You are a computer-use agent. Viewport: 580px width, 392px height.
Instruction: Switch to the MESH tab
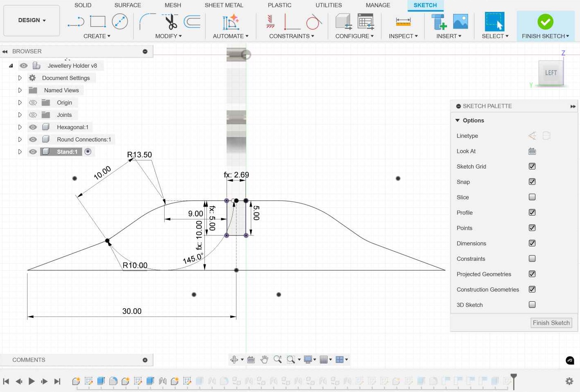tap(173, 5)
